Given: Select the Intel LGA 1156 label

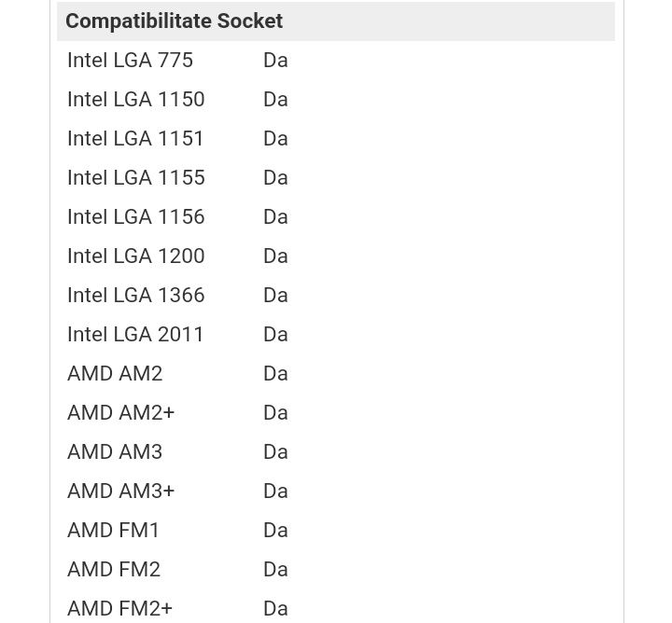Looking at the screenshot, I should pos(136,216).
